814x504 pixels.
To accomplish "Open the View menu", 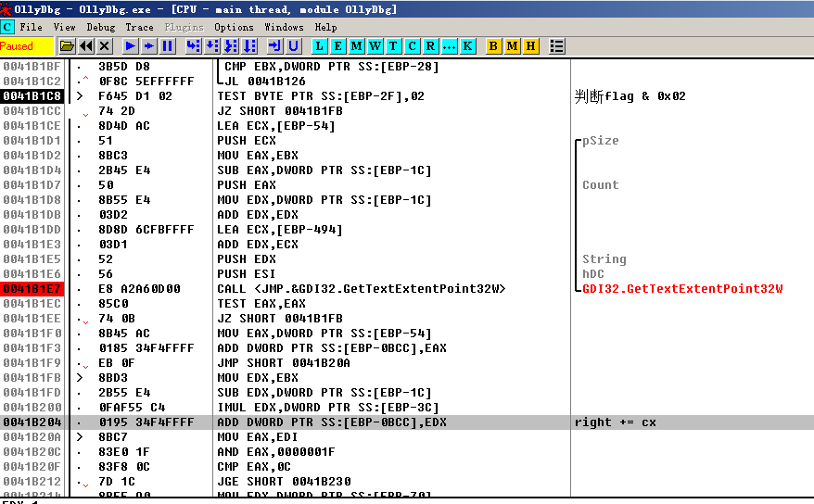I will pyautogui.click(x=64, y=27).
